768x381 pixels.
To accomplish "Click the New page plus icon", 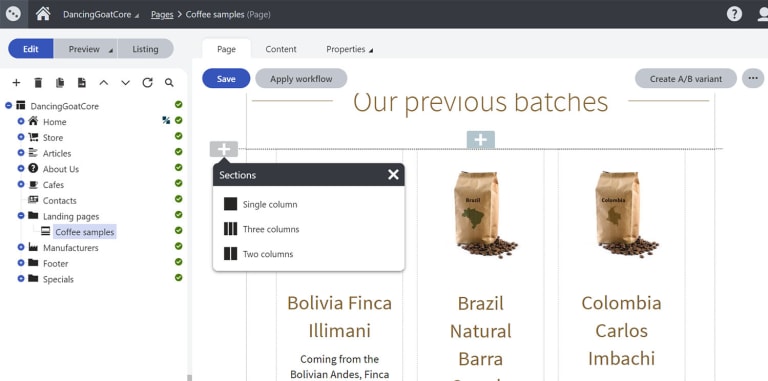I will pyautogui.click(x=16, y=83).
